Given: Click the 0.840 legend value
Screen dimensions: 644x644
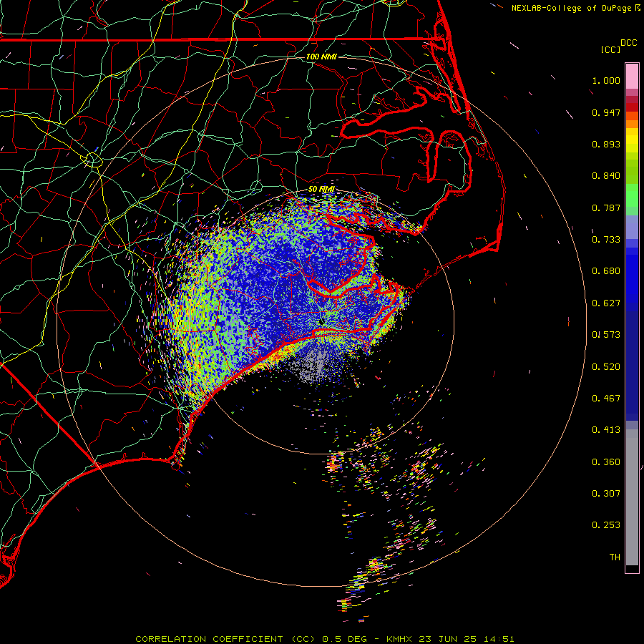Looking at the screenshot, I should (x=606, y=176).
